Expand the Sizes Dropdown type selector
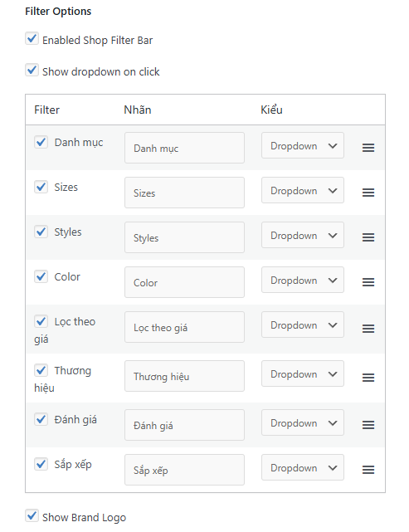 tap(303, 190)
